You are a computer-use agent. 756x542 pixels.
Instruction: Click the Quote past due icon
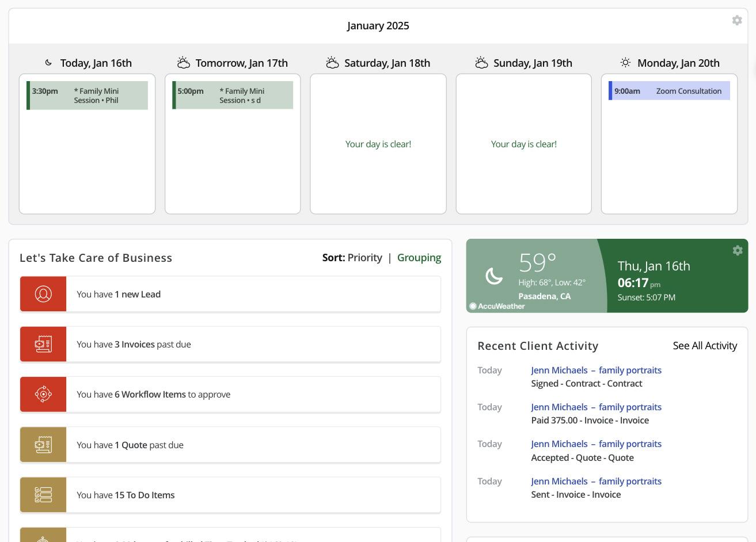43,445
